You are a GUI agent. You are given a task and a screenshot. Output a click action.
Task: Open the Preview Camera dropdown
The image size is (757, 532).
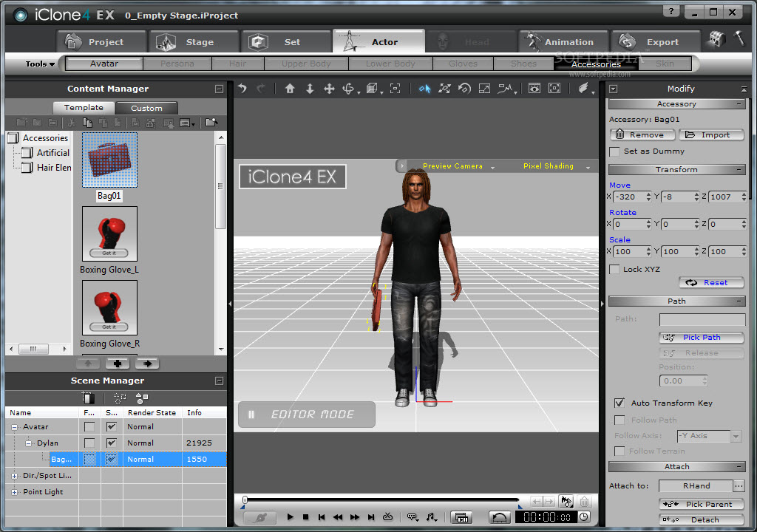pos(492,167)
